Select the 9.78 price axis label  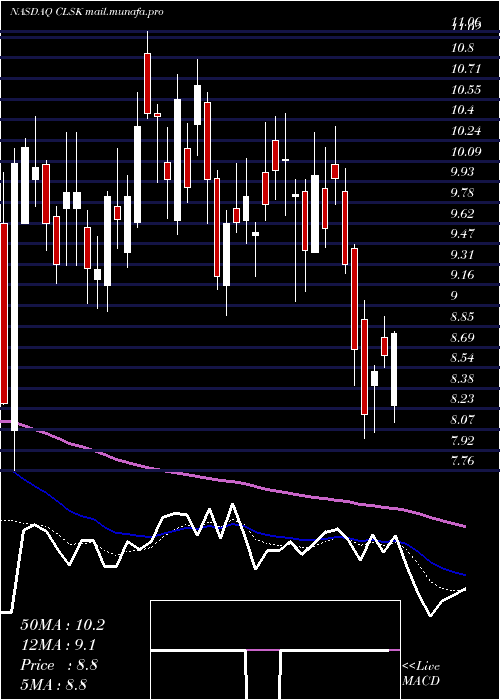(x=462, y=193)
